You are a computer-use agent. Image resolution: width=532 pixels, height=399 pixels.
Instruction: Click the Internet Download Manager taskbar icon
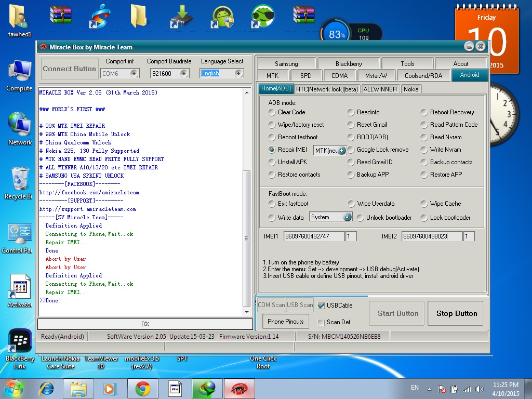coord(207,389)
